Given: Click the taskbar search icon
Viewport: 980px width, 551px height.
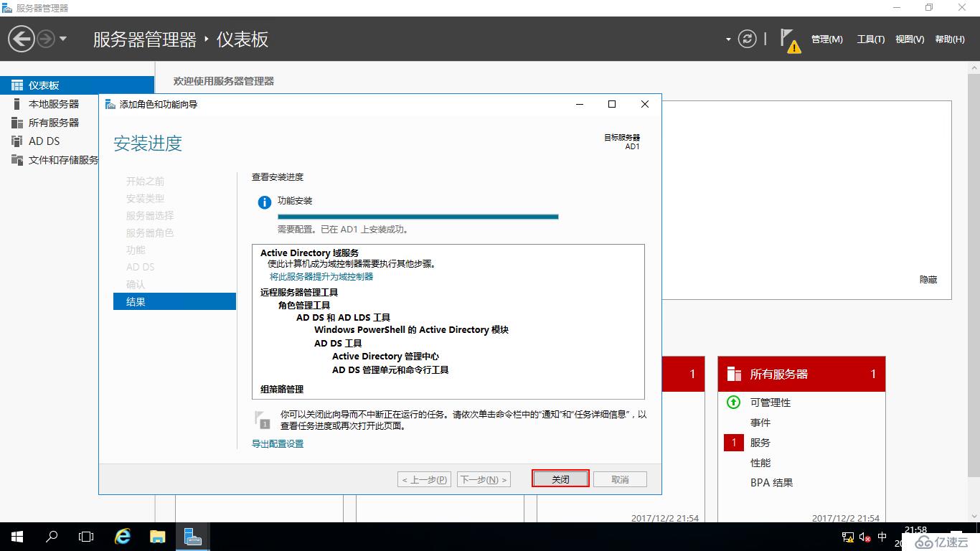Looking at the screenshot, I should (x=52, y=537).
